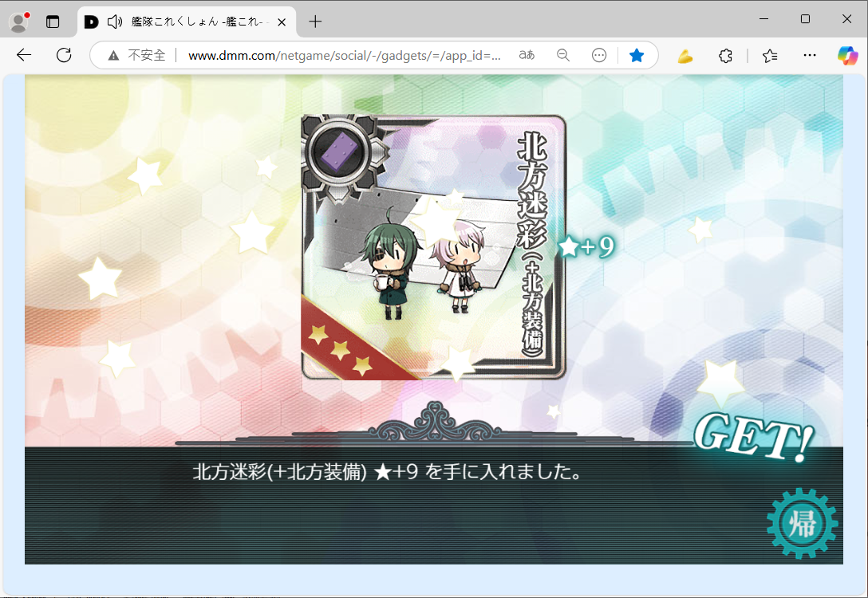Close the 艦隊これくしょん tab

tap(282, 22)
